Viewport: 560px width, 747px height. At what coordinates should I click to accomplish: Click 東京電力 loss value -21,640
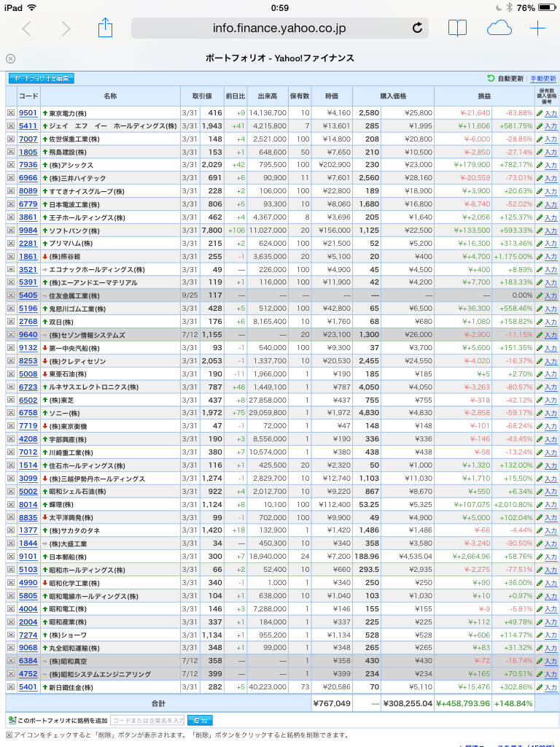[x=475, y=113]
